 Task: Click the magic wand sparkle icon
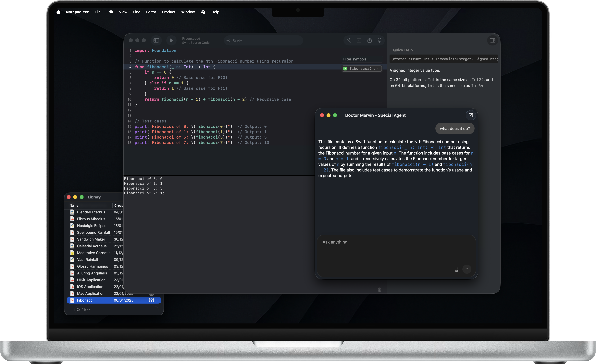point(349,40)
